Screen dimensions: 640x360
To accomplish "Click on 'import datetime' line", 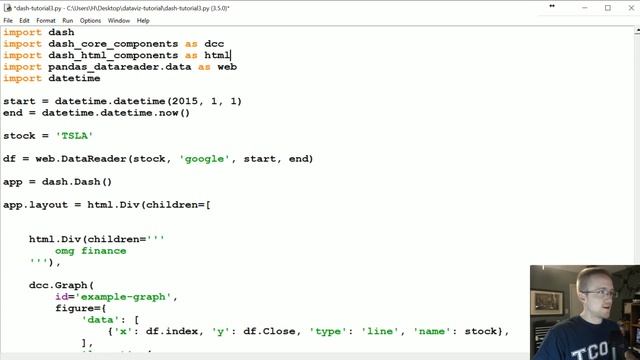I will pos(52,78).
